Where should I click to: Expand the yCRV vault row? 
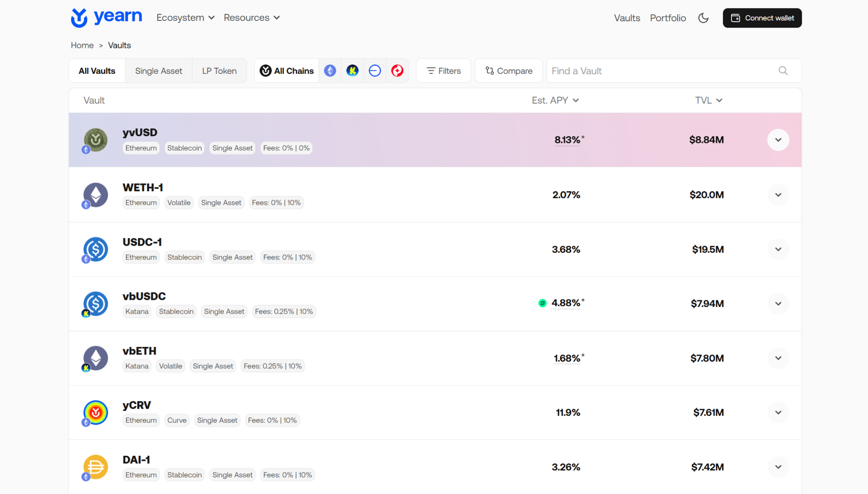[778, 412]
